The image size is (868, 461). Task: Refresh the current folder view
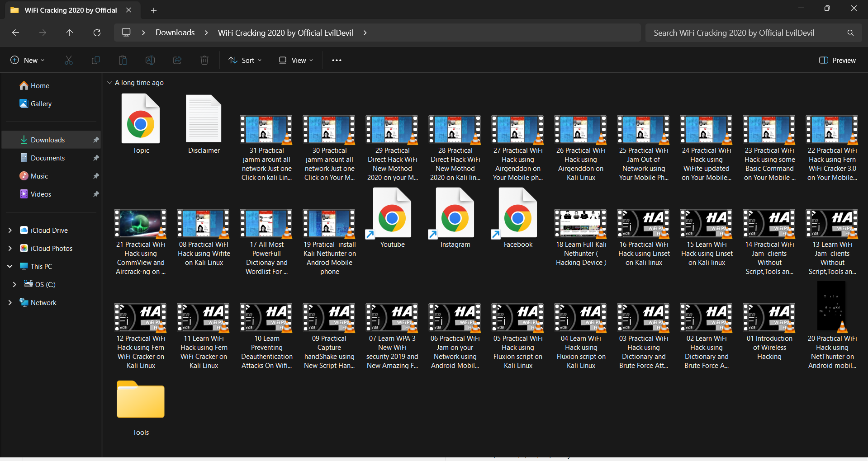[x=97, y=33]
